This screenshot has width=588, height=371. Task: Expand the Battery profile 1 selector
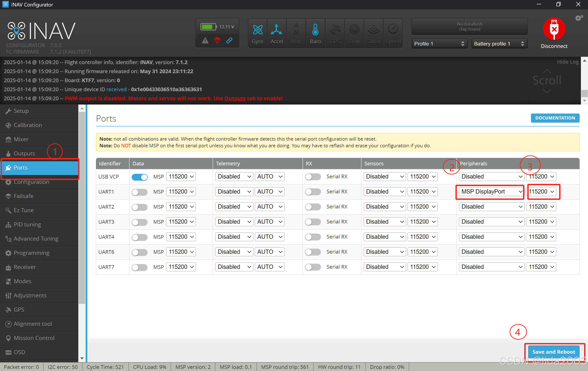(x=499, y=44)
